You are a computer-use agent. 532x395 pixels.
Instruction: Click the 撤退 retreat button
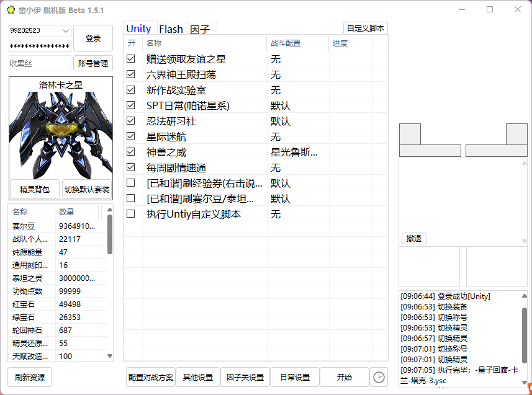click(x=414, y=238)
